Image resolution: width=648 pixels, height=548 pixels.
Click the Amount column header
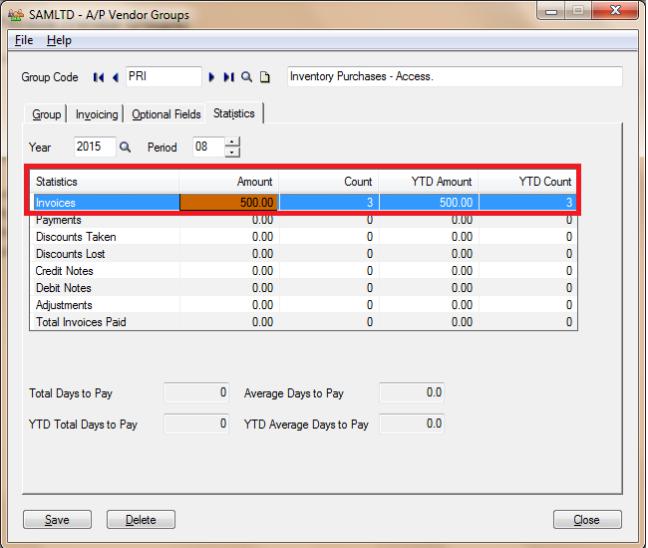coord(229,182)
